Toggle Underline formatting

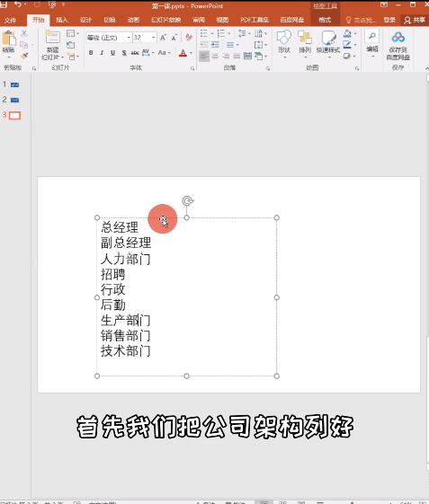point(112,53)
